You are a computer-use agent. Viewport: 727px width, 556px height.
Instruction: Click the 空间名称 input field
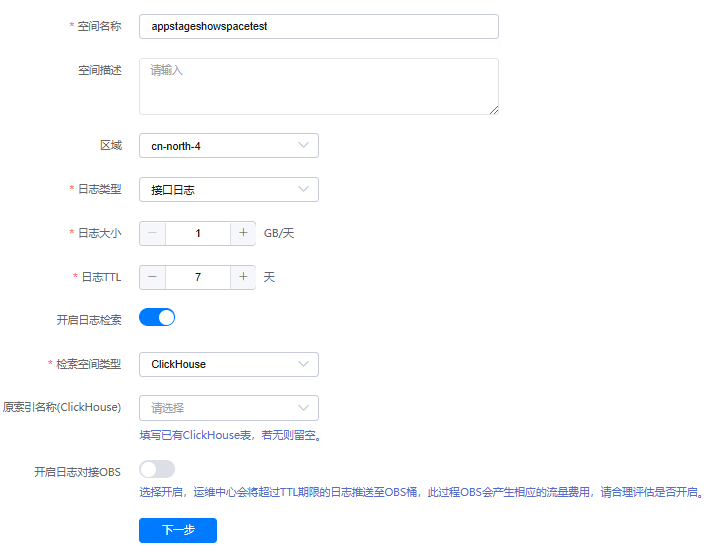pyautogui.click(x=318, y=27)
